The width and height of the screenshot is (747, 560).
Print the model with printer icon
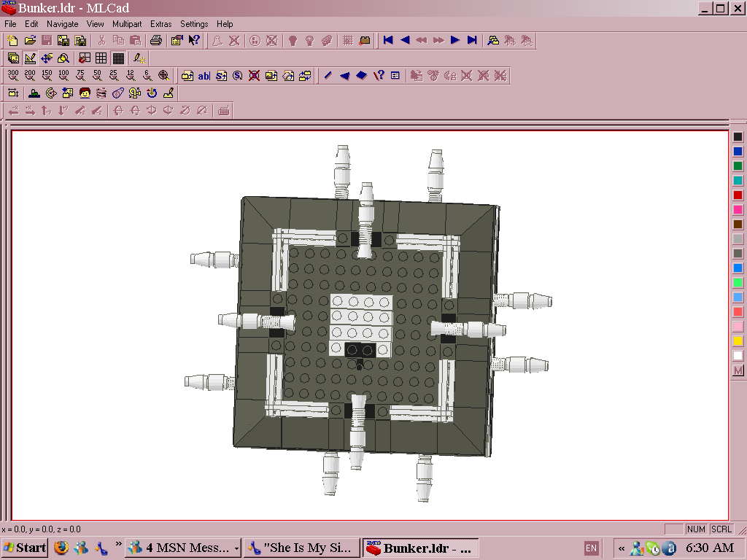click(156, 41)
